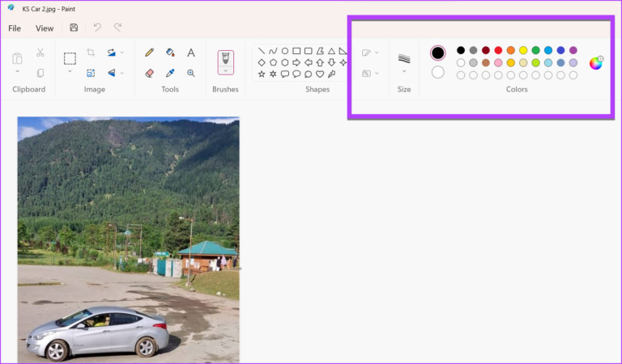Choose the purple color swatch
622x364 pixels.
coord(573,50)
